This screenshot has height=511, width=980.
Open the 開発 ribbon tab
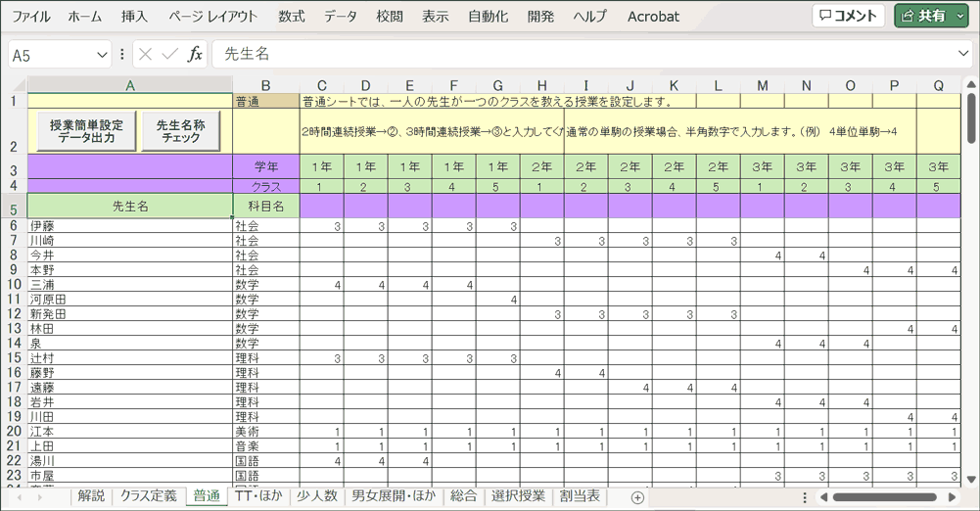pyautogui.click(x=540, y=17)
